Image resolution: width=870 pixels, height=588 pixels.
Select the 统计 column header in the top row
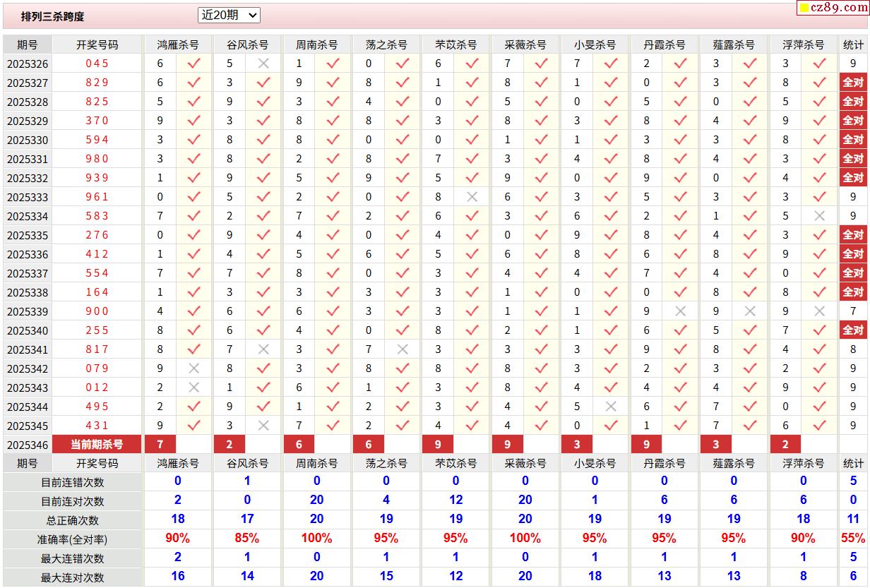coord(853,44)
